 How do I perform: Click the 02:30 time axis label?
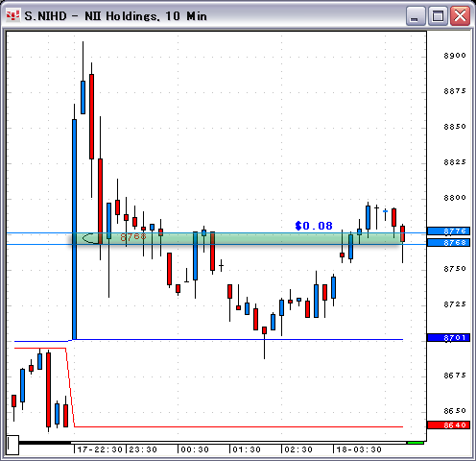[298, 449]
